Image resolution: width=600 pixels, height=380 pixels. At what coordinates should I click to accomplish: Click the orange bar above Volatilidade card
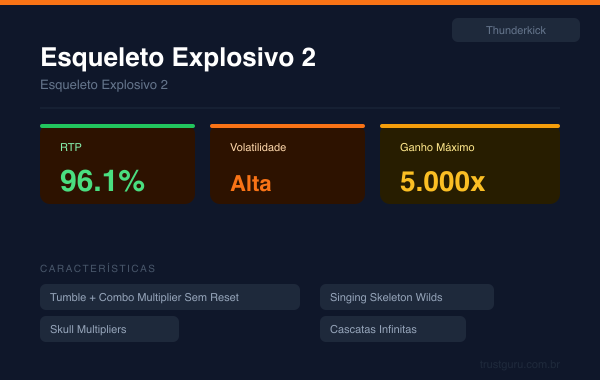coord(287,126)
